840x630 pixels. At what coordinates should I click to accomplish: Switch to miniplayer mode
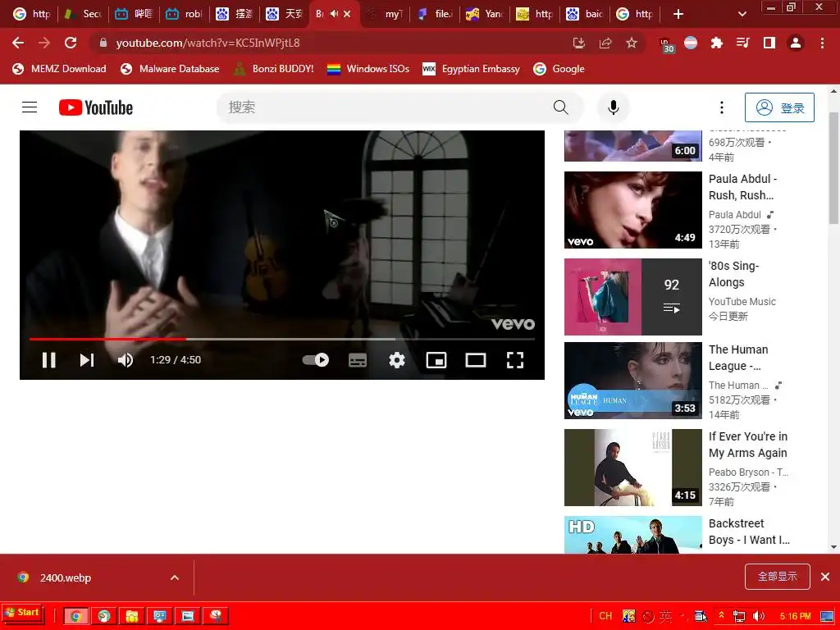coord(436,360)
